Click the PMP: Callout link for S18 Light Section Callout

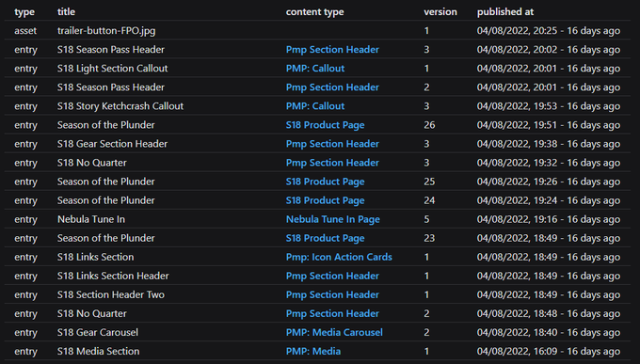tap(315, 68)
